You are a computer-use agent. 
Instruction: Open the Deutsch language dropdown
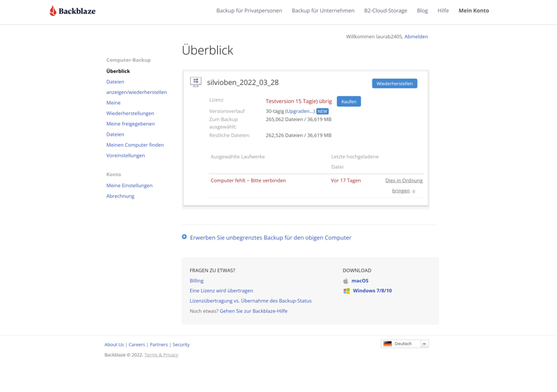(405, 343)
